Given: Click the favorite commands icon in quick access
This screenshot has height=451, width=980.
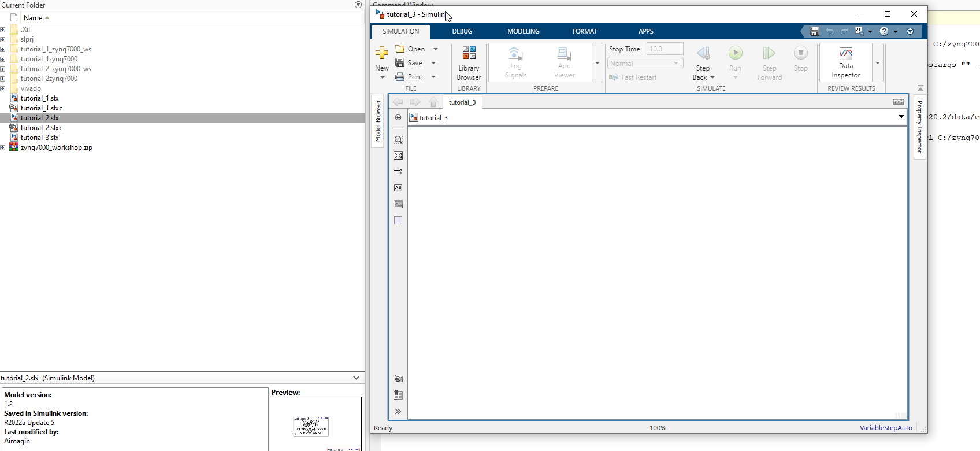Looking at the screenshot, I should [859, 31].
